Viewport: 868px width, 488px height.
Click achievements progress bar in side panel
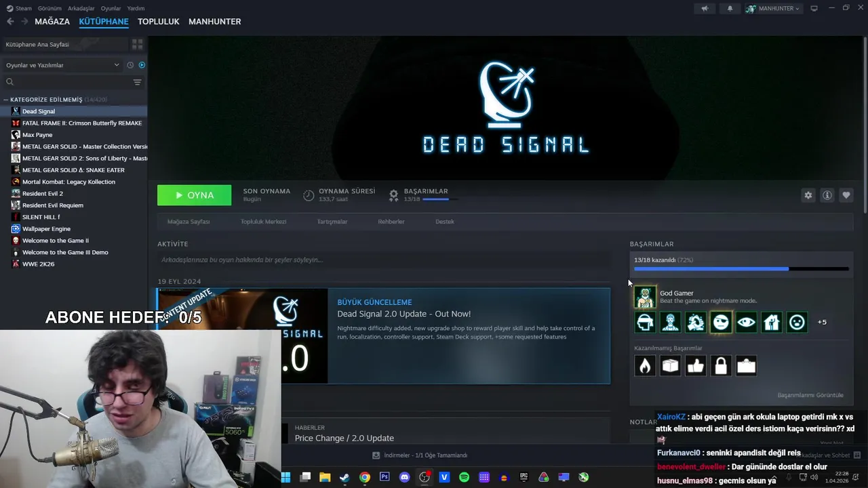click(x=741, y=269)
